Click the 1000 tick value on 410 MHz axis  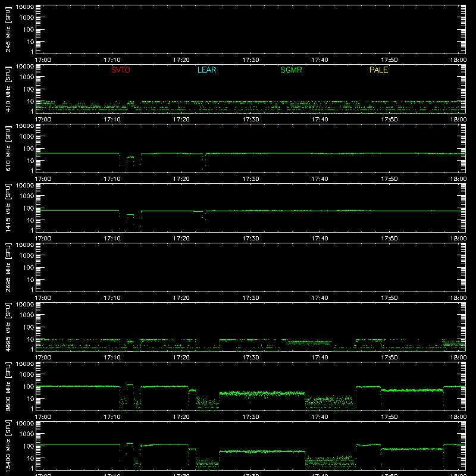pyautogui.click(x=27, y=77)
